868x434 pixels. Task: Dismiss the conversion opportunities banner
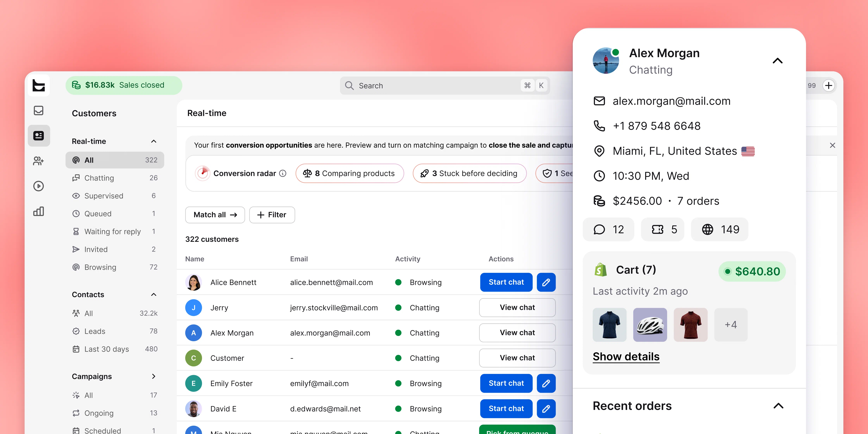832,145
